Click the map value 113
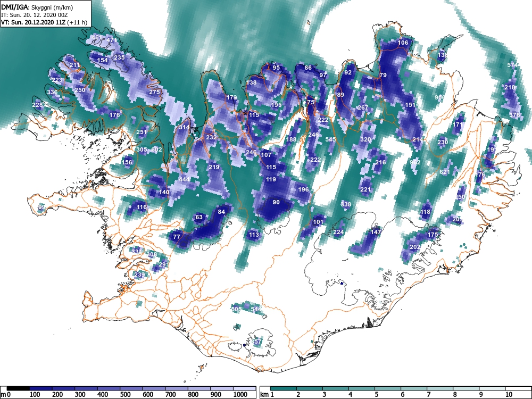This screenshot has height=399, width=532. [254, 235]
